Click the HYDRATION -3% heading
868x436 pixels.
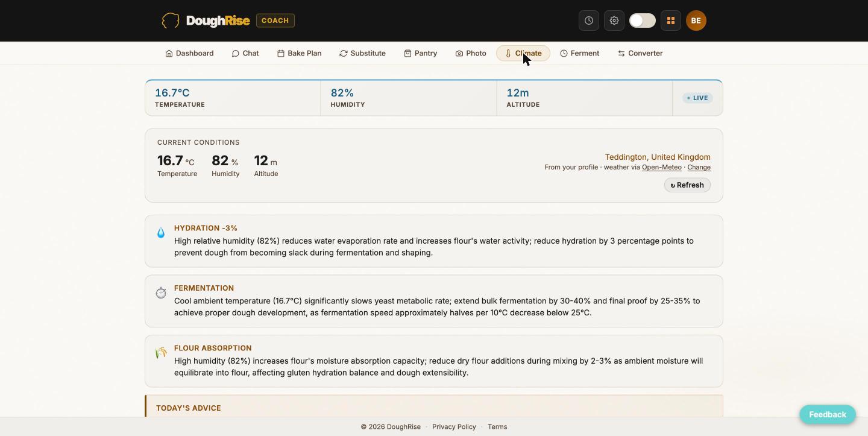point(206,228)
